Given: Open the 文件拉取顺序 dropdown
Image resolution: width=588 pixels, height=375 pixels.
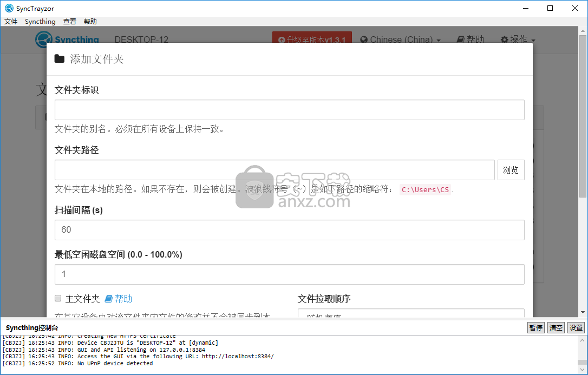Looking at the screenshot, I should [411, 313].
